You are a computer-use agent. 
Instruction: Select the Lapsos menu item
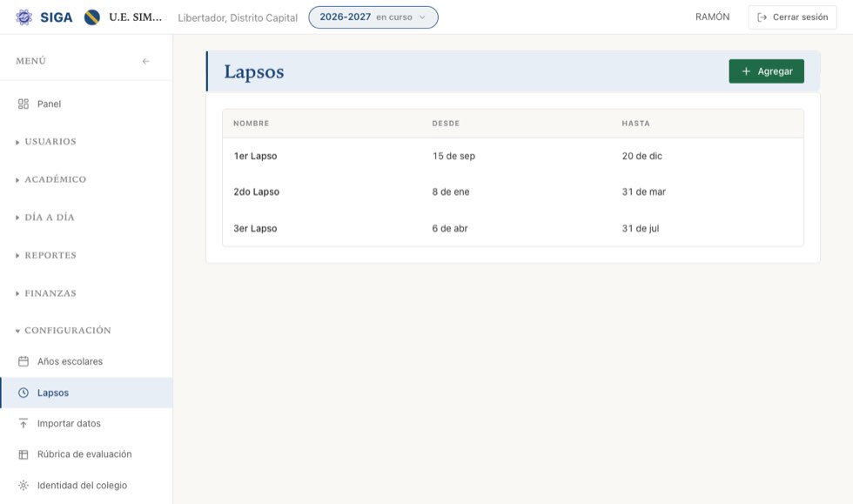(x=86, y=393)
